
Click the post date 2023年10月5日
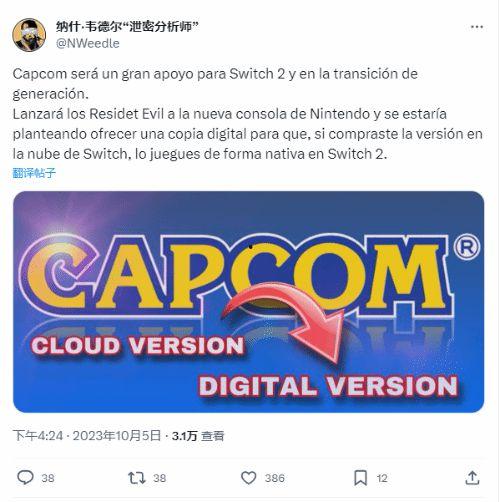pos(117,436)
